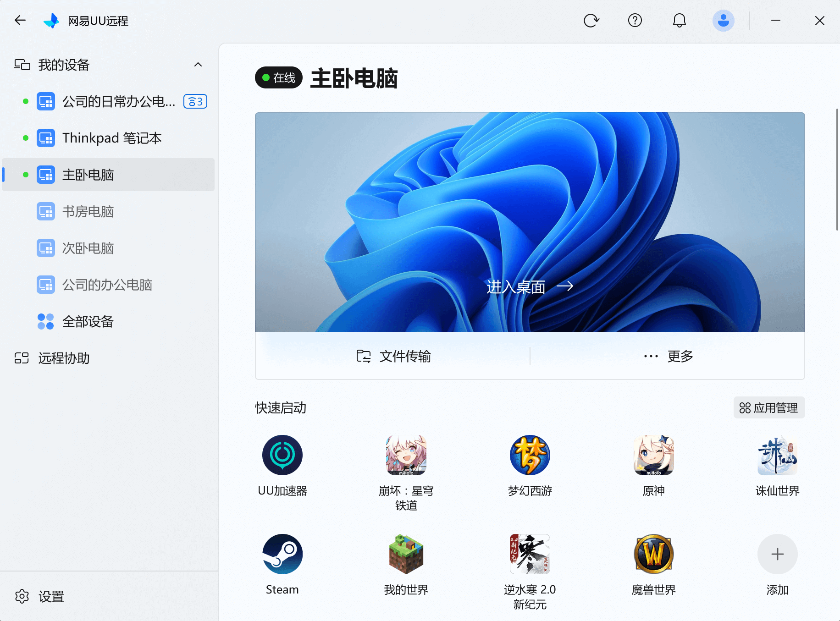
Task: Launch 原神 from quick launch
Action: coord(653,455)
